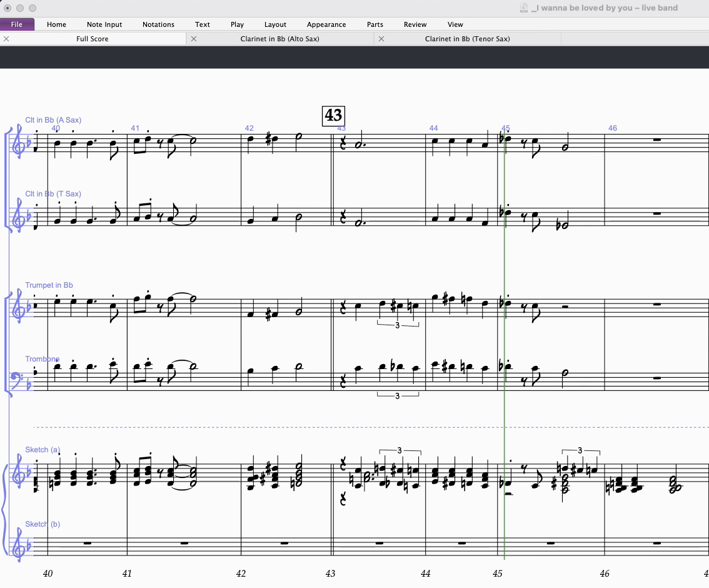Close the Full Score document tab
Screen dimensions: 709x588
6,39
